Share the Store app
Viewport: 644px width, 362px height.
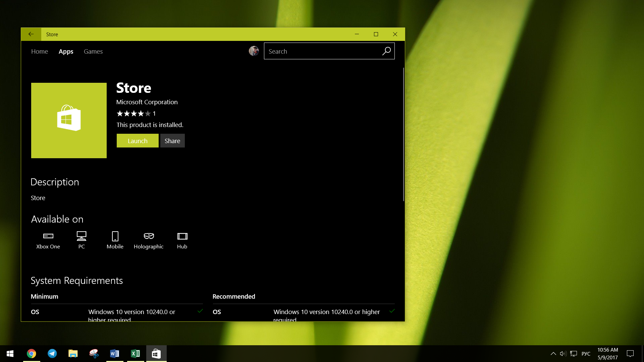[172, 140]
